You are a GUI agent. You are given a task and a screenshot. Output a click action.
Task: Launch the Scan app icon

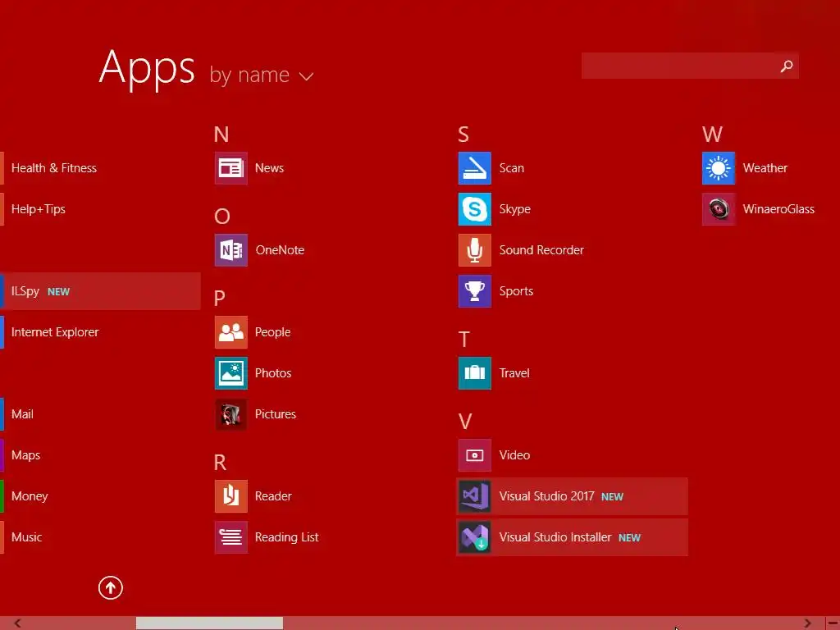pyautogui.click(x=475, y=168)
